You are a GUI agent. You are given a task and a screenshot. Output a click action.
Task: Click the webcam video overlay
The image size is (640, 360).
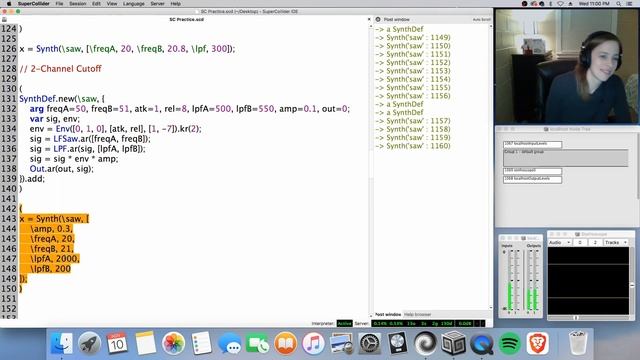click(x=567, y=67)
